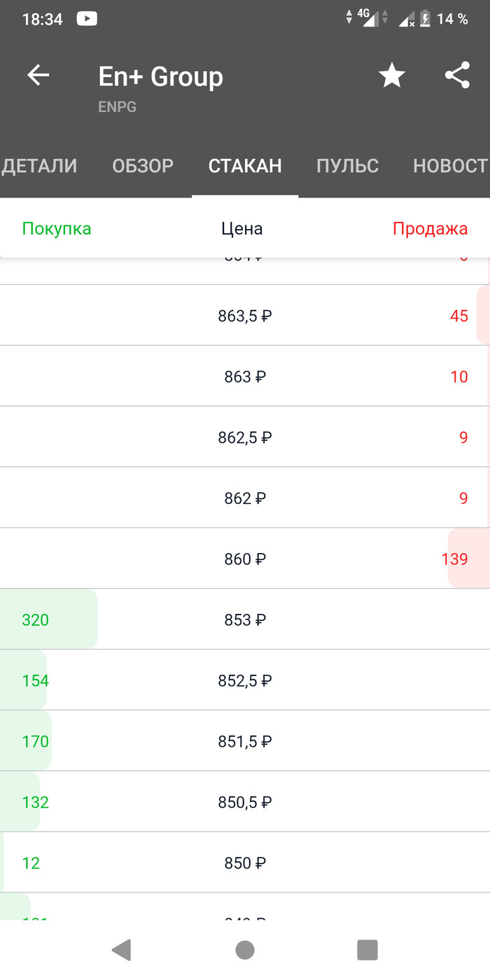
Task: Switch to the ДЕТАЛИ tab
Action: point(39,166)
